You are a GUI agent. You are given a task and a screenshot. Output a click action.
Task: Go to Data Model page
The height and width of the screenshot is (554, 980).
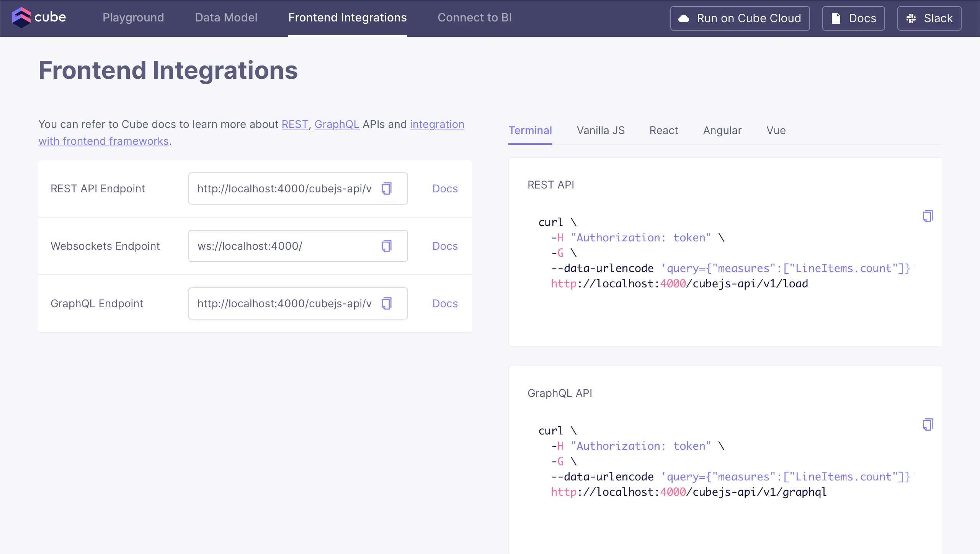tap(226, 18)
